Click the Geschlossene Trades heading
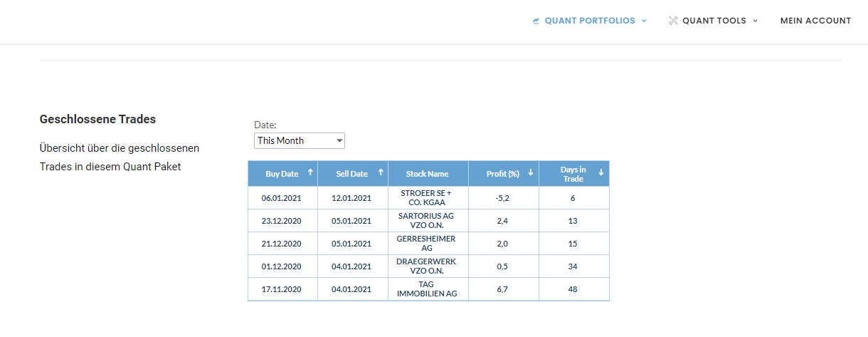The width and height of the screenshot is (868, 337). pyautogui.click(x=97, y=119)
